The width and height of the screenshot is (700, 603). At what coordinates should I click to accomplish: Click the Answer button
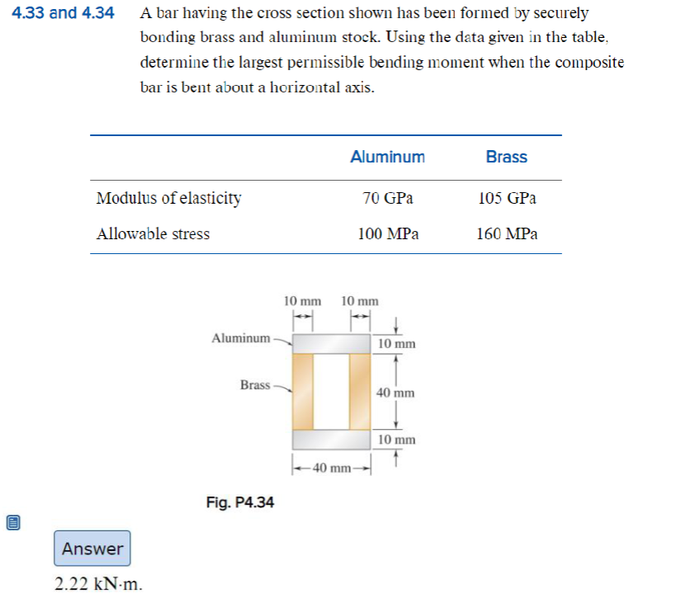[91, 548]
